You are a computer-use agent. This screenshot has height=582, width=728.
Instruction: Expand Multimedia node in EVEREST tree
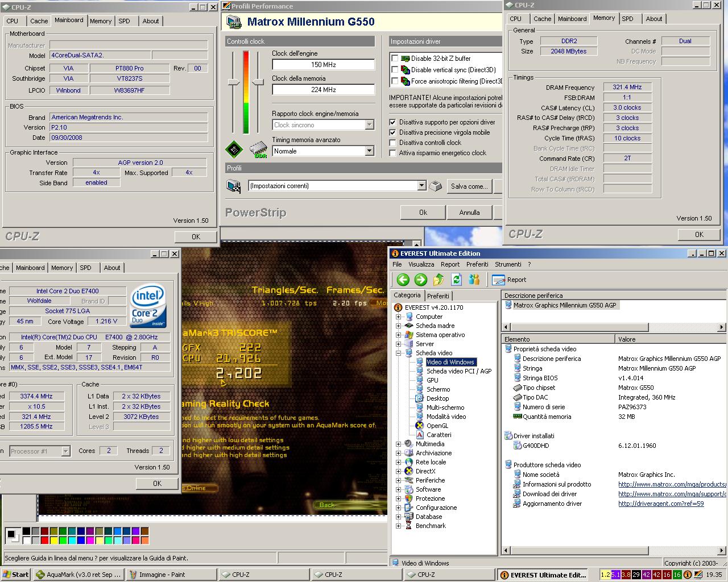tap(398, 444)
